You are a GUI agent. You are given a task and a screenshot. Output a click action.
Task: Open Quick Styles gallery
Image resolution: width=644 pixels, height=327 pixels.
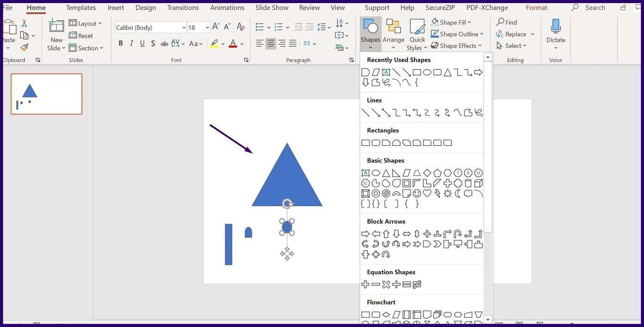point(417,35)
